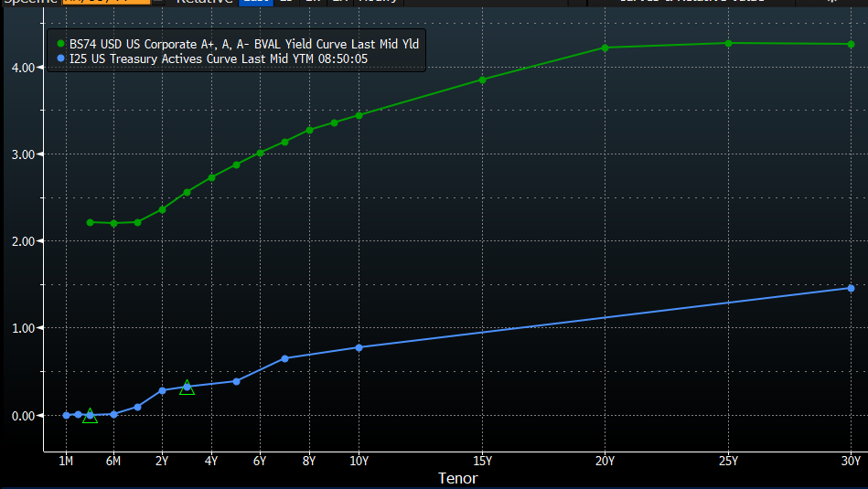The height and width of the screenshot is (489, 868).
Task: Click the 10Y tenor axis label
Action: coord(359,462)
